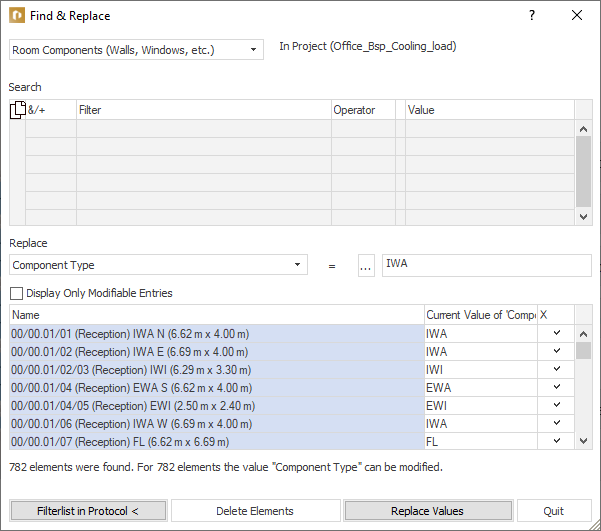
Task: Click the ellipsis browse button beside IWA field
Action: (x=366, y=265)
